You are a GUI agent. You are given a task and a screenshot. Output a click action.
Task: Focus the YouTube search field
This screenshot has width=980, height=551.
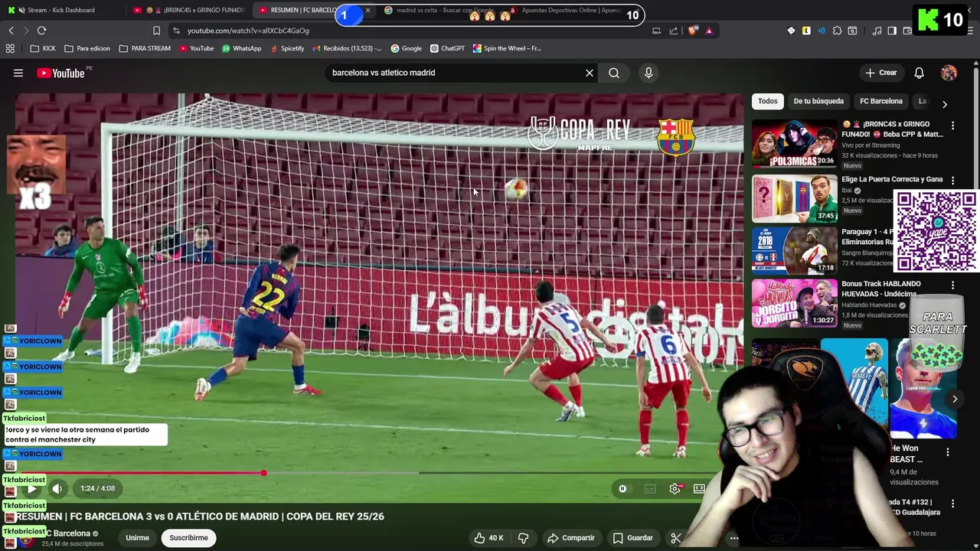[x=456, y=73]
